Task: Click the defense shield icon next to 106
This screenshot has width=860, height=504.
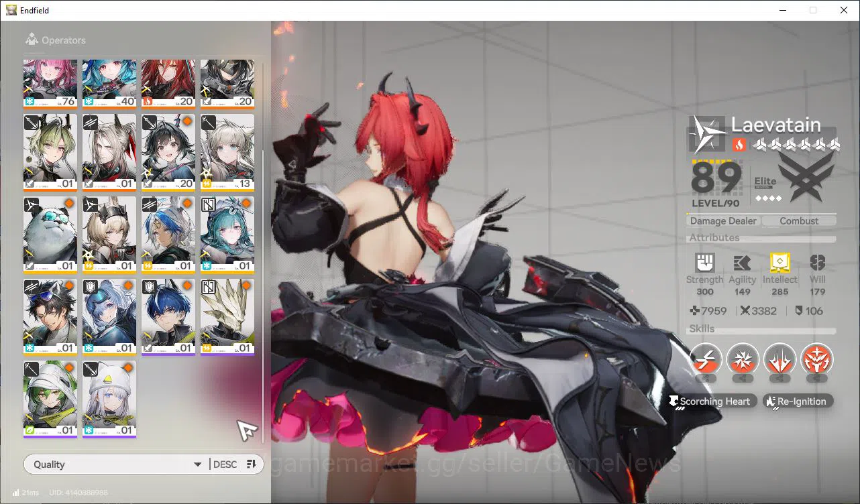Action: tap(798, 311)
